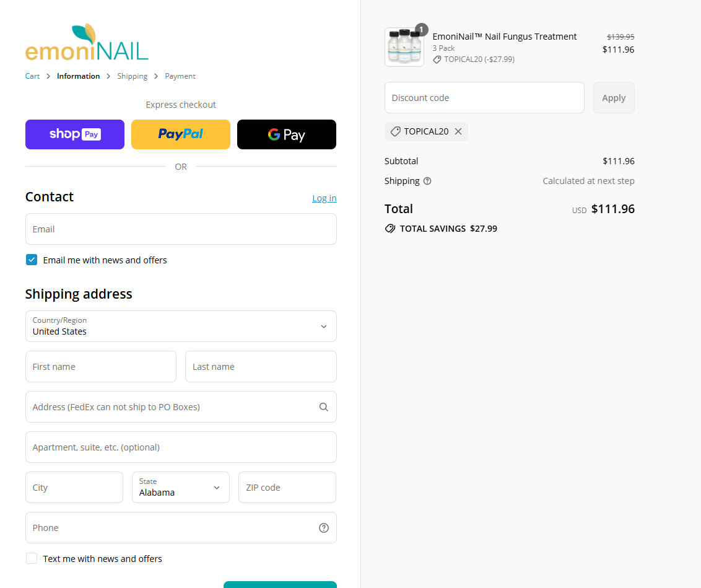Focus the Phone input field
The height and width of the screenshot is (588, 701).
pyautogui.click(x=181, y=528)
